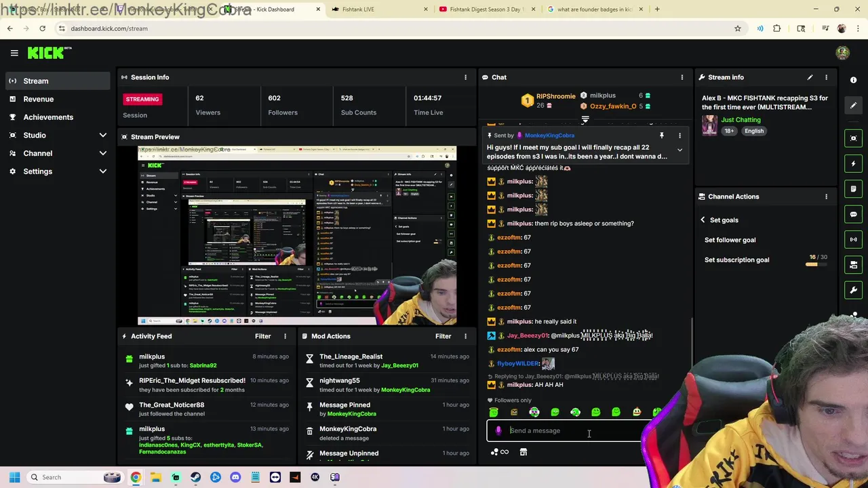Click the Set follower goal option
The height and width of the screenshot is (488, 868).
tap(730, 240)
